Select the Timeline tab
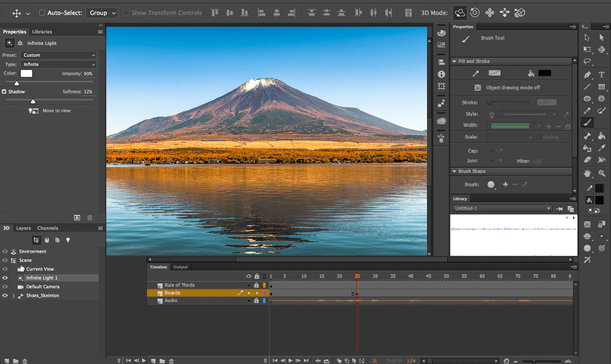Screen dimensions: 611x364 tap(158, 267)
